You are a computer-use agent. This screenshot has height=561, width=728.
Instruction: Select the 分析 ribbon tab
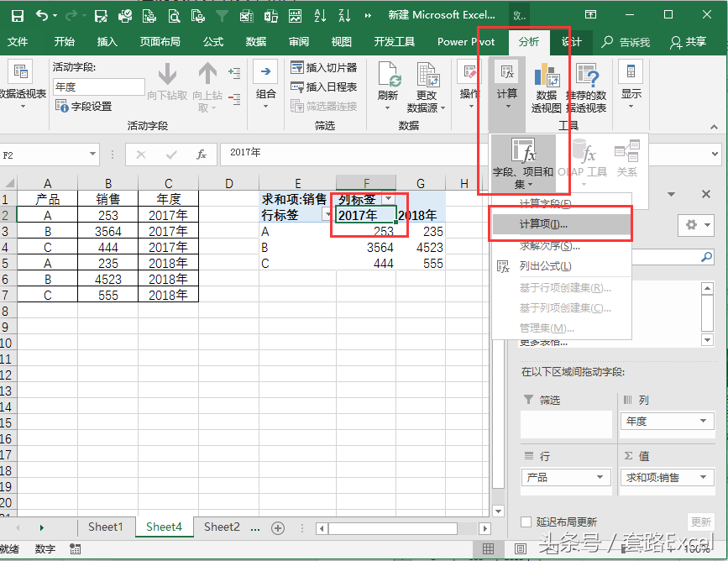pyautogui.click(x=529, y=42)
